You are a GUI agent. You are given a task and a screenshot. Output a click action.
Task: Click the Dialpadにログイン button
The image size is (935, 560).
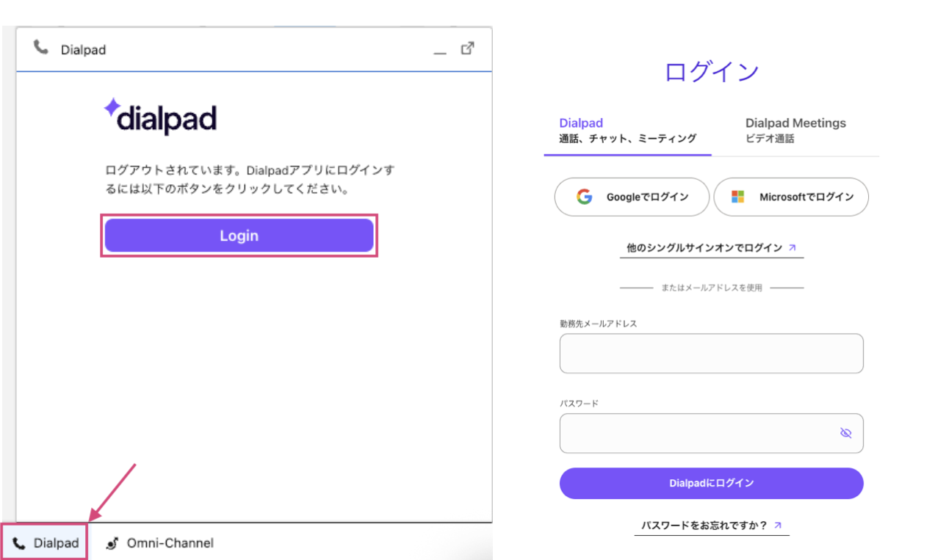711,483
